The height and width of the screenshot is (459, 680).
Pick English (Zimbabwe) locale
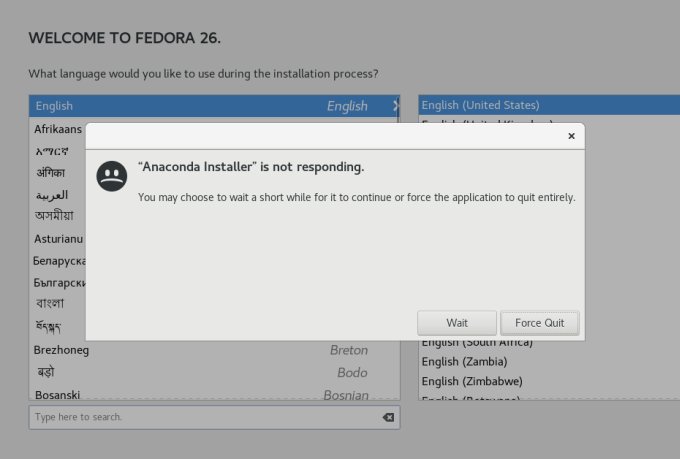(472, 381)
